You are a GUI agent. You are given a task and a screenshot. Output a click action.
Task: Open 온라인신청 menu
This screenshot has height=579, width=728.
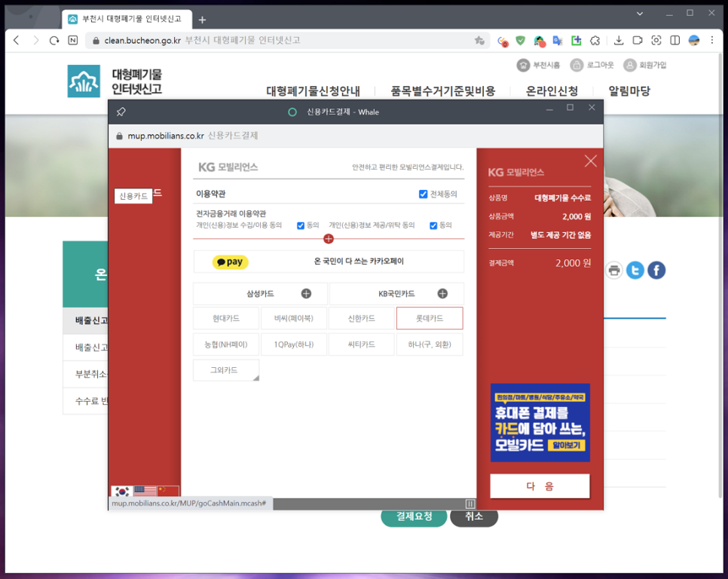(552, 91)
